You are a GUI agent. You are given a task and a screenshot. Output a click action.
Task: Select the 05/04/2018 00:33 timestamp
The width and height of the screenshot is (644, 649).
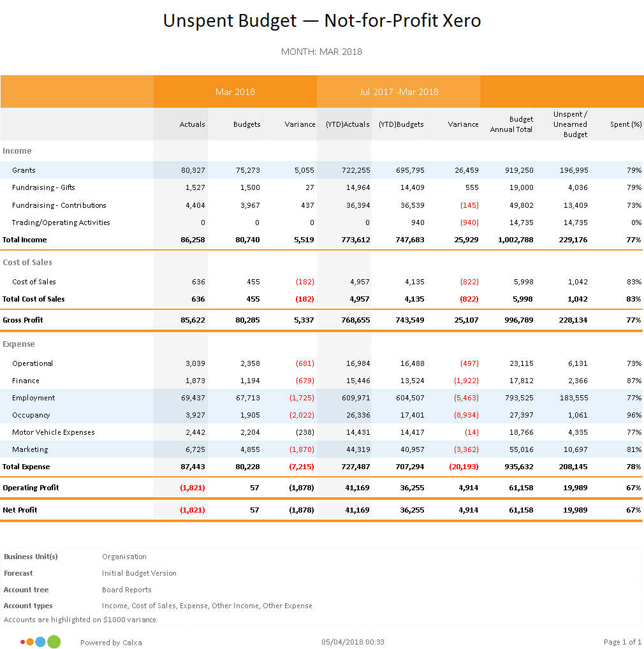353,642
